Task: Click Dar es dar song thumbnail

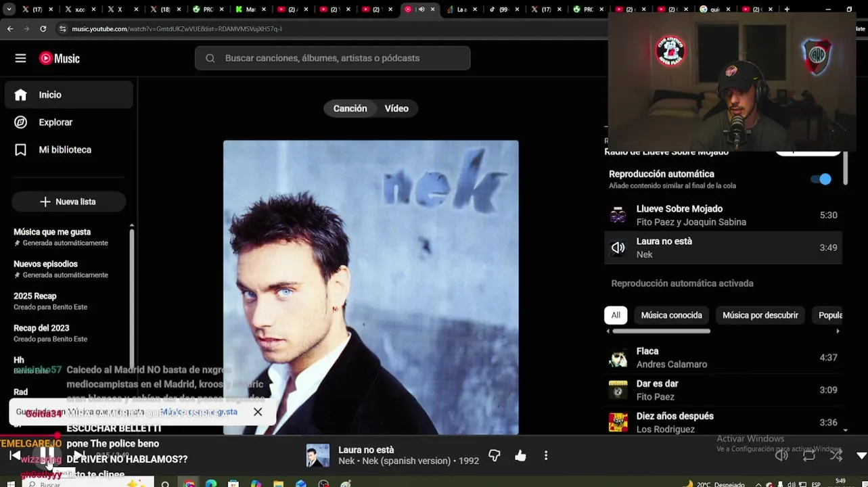Action: pyautogui.click(x=618, y=390)
